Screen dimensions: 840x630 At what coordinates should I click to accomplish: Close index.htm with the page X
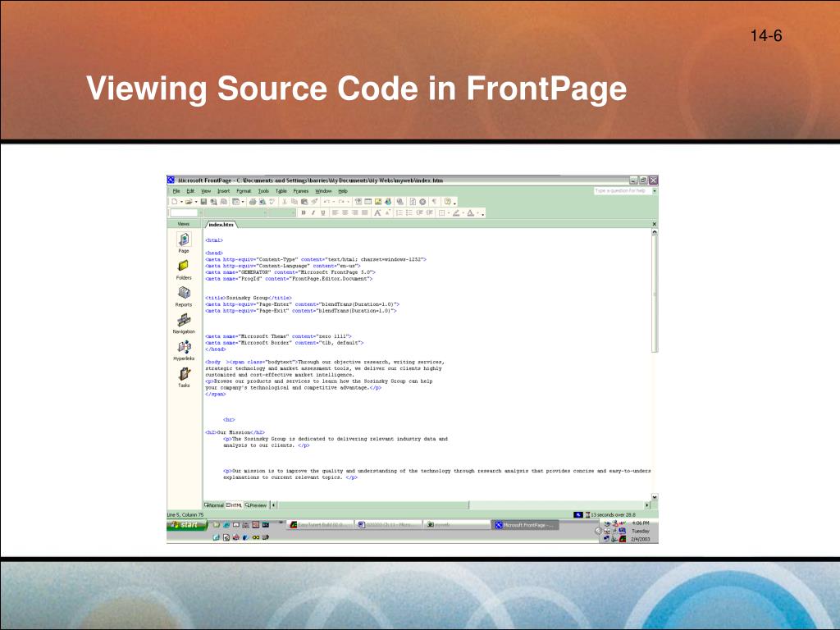point(654,224)
